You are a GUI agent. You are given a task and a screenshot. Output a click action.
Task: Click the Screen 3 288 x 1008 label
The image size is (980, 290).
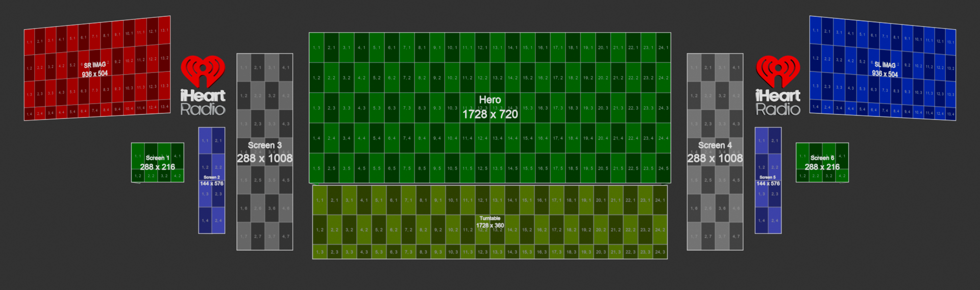click(264, 153)
